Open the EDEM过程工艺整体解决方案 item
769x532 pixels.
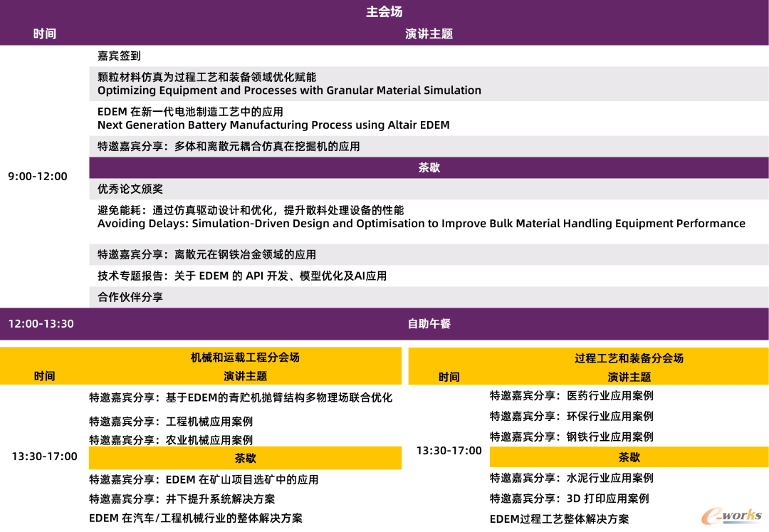tap(559, 519)
